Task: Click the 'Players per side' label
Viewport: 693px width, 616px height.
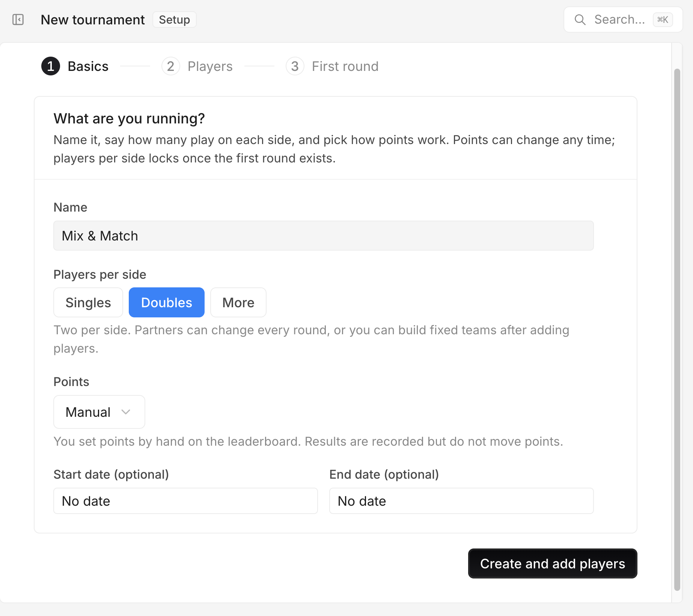Action: [100, 275]
